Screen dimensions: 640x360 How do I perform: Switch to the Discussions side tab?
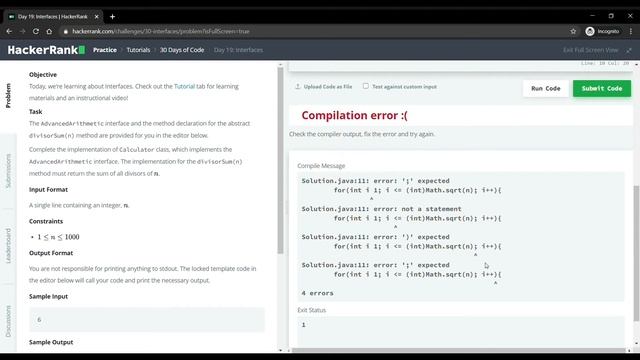coord(8,321)
